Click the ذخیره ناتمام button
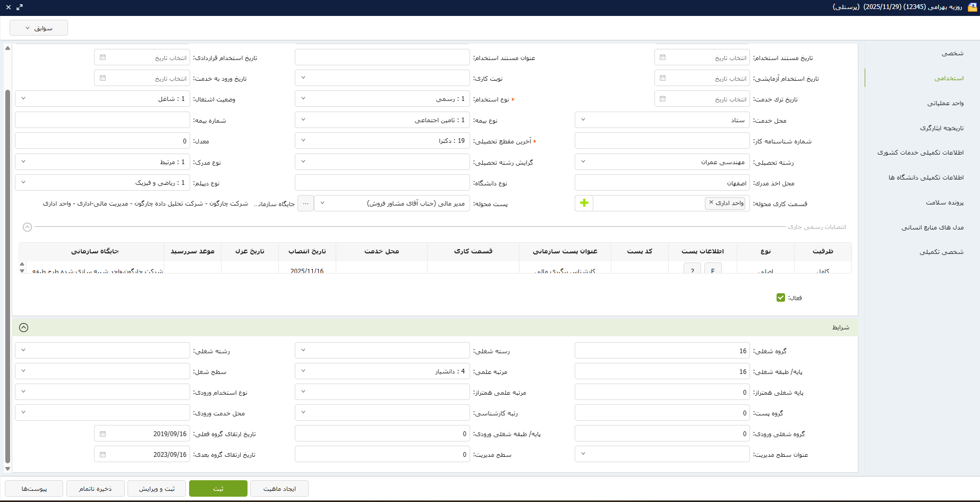980x502 pixels. pos(96,489)
